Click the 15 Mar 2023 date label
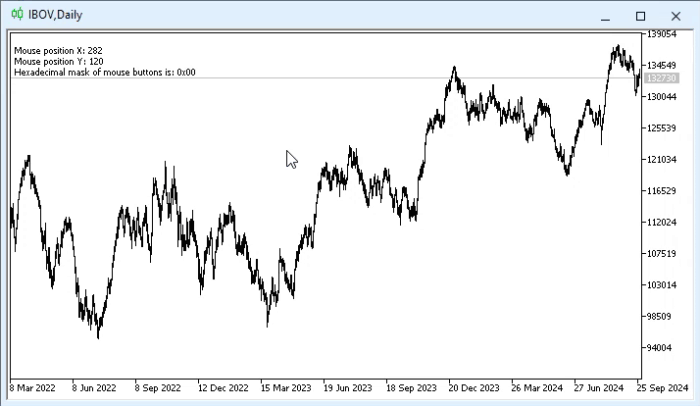 [286, 388]
